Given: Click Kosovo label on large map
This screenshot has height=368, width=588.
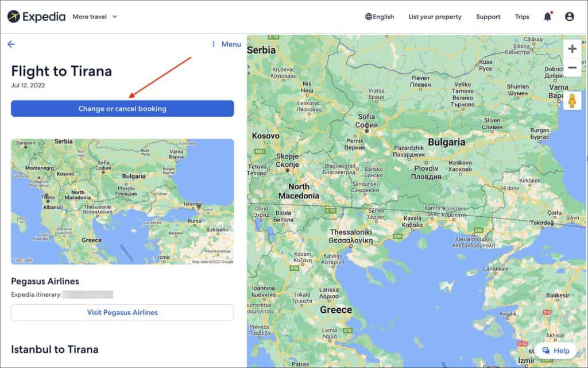Looking at the screenshot, I should point(265,136).
